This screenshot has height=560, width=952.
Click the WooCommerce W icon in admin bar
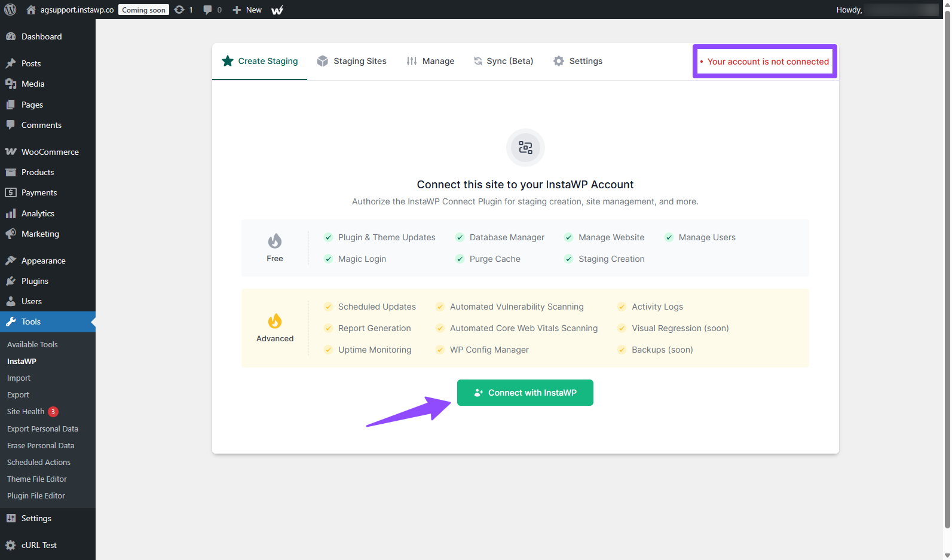277,10
